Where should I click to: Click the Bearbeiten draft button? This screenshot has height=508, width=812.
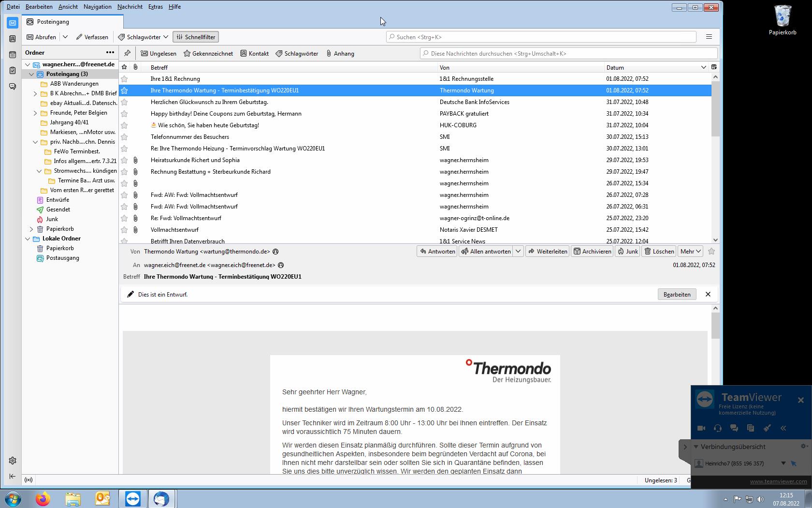point(677,294)
